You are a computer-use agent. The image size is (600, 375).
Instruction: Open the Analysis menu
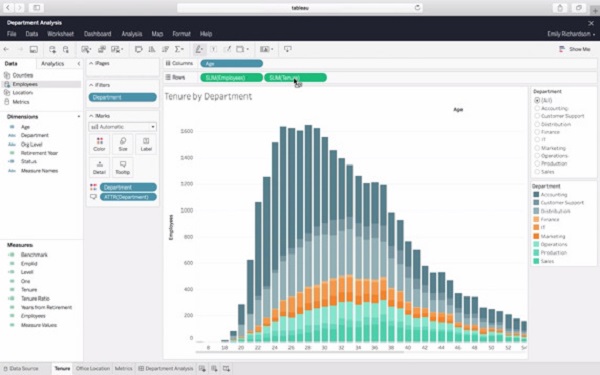[x=132, y=34]
